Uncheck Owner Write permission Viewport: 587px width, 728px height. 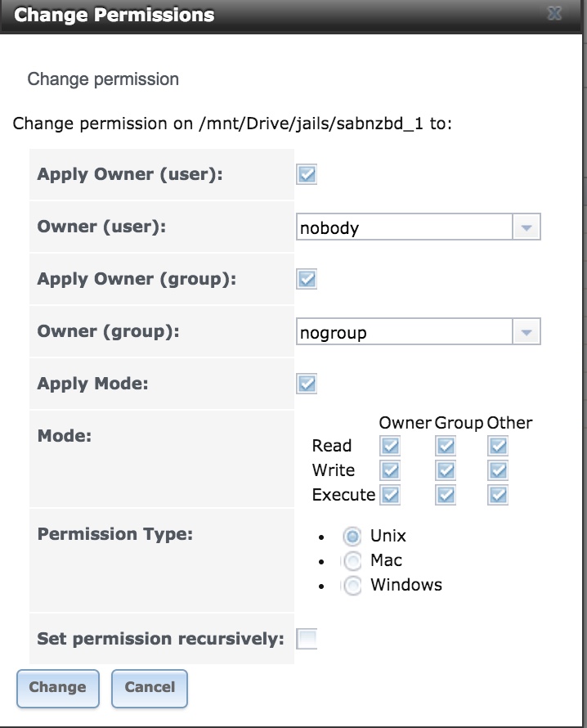pyautogui.click(x=391, y=470)
